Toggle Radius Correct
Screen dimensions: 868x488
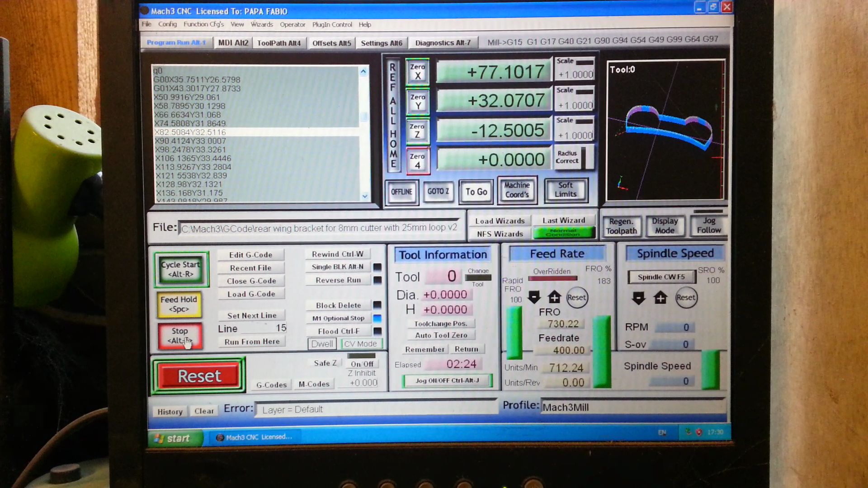573,157
